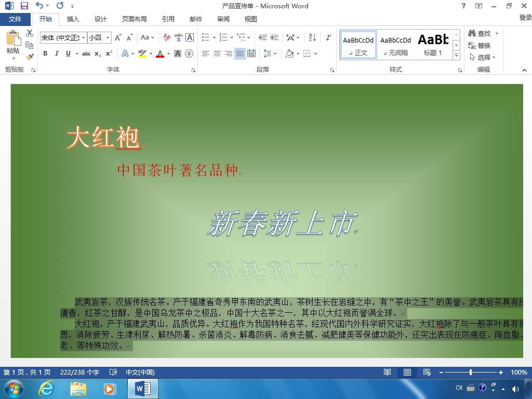Click the Clear Formatting eraser icon

tap(167, 37)
